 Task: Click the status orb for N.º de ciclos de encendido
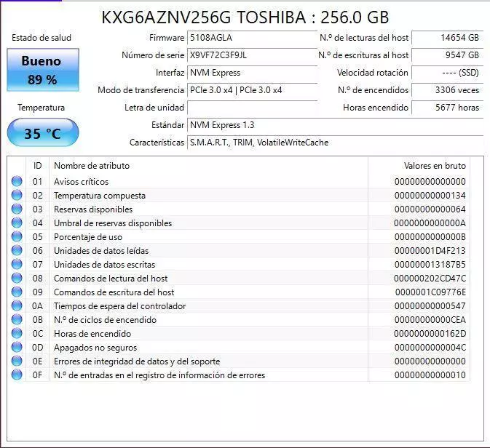click(17, 319)
